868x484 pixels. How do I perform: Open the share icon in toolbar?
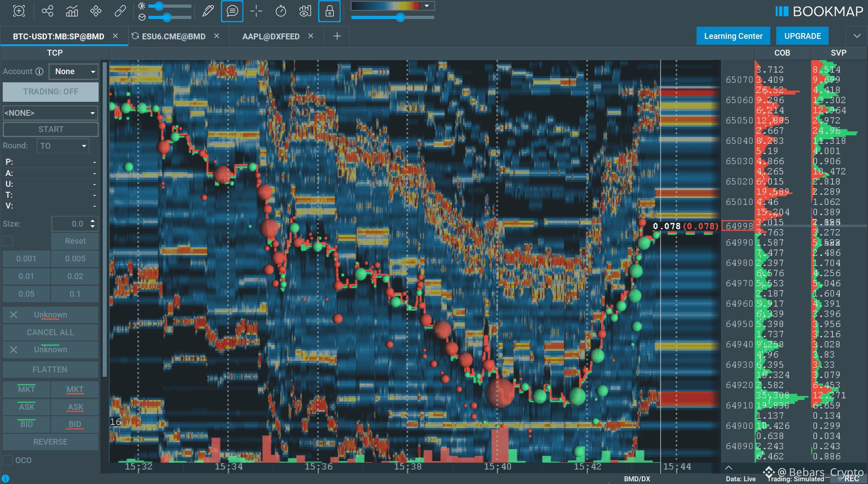47,11
